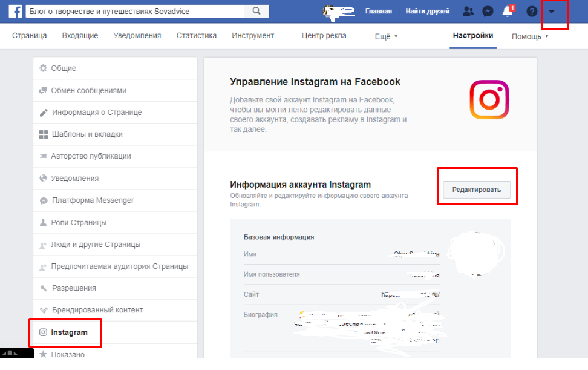This screenshot has width=588, height=370.
Task: Click the chat icon beside Обмен сообщениями
Action: [x=43, y=90]
